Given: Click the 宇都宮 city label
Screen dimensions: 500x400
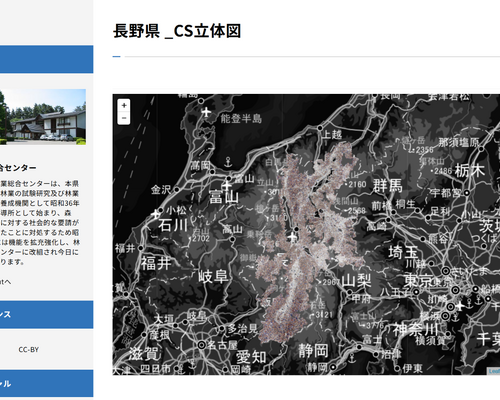Looking at the screenshot, I should (446, 193).
